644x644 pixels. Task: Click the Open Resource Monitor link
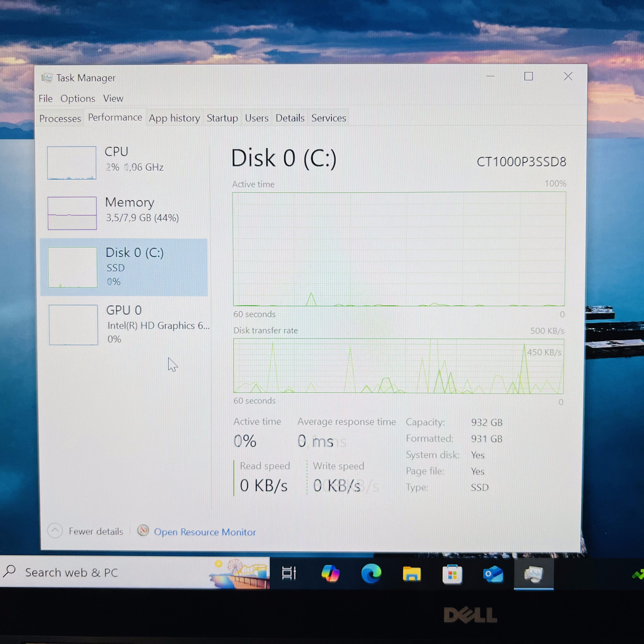[x=205, y=532]
